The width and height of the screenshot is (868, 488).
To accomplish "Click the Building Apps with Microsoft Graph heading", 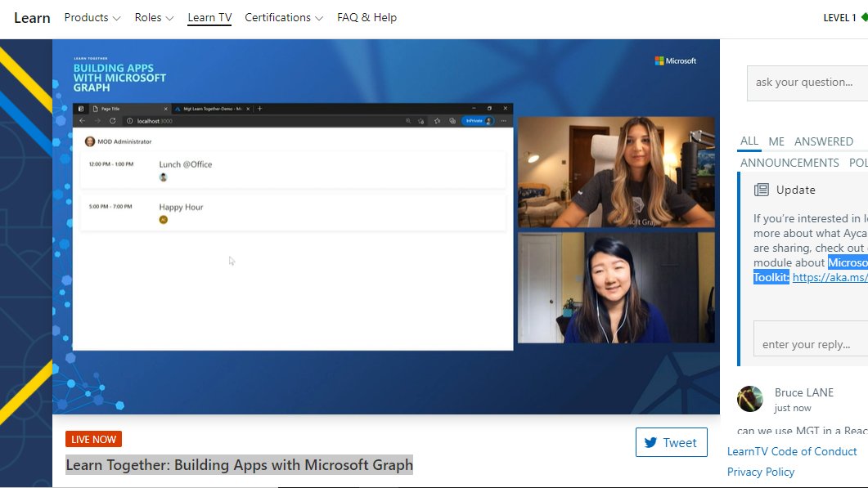I will [x=119, y=78].
